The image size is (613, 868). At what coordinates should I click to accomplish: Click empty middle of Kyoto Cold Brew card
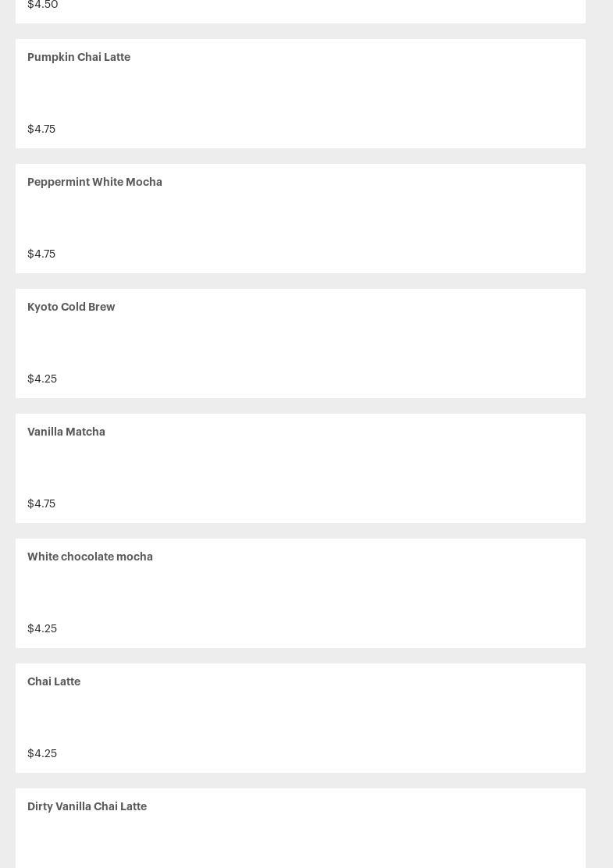click(x=301, y=343)
